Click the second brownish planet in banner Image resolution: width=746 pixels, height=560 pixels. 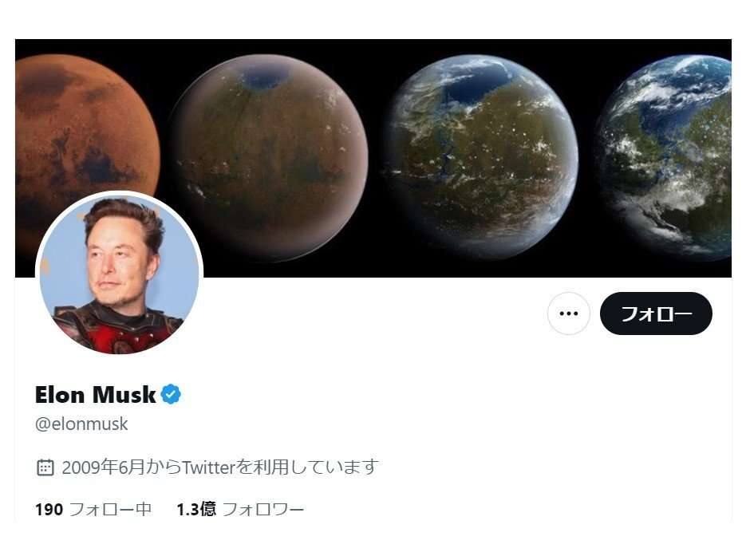click(x=270, y=157)
